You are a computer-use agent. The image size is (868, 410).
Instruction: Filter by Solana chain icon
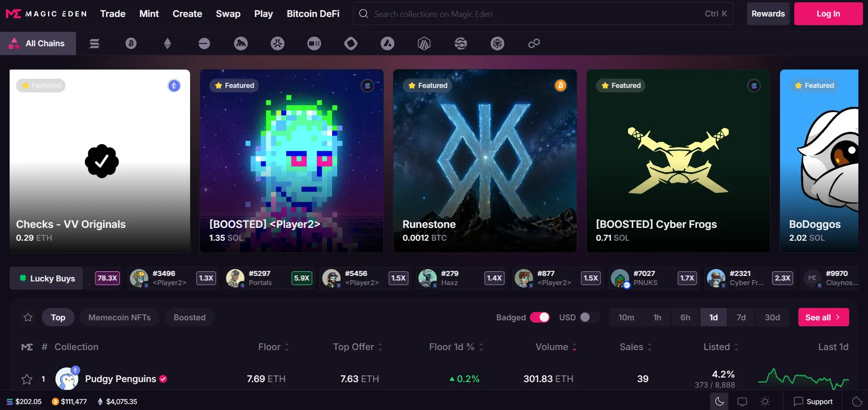tap(94, 43)
